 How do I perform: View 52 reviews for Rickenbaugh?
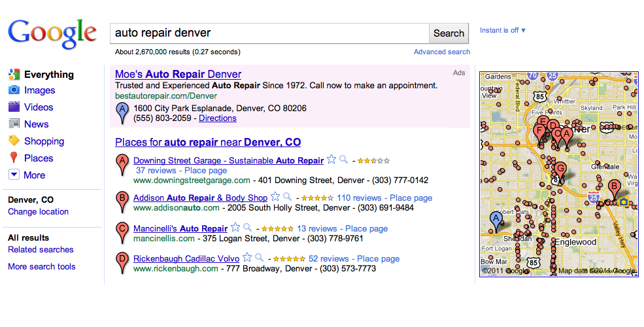(329, 259)
